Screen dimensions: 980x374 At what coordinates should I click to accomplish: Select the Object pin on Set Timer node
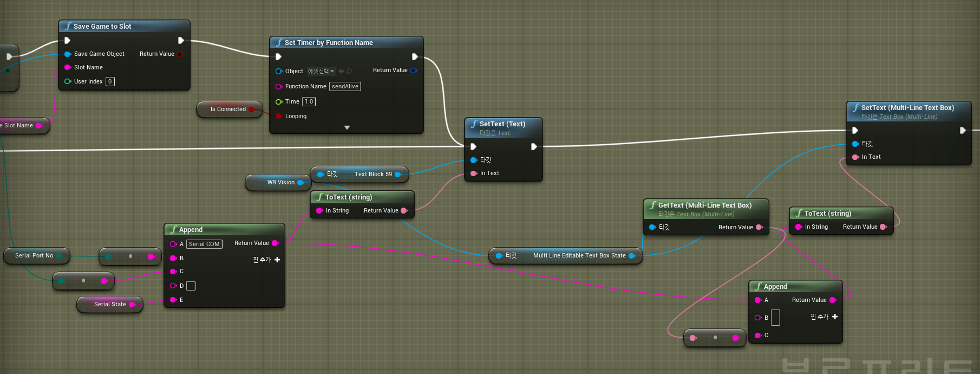coord(279,71)
